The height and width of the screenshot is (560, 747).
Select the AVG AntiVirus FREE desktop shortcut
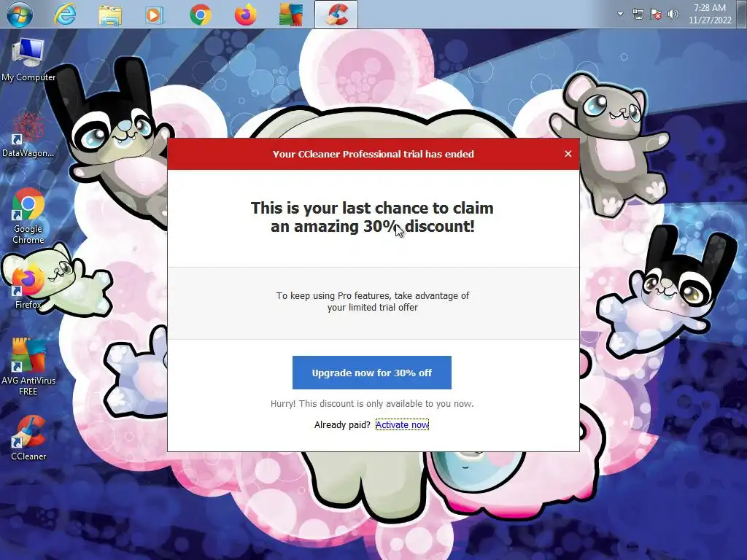[28, 367]
